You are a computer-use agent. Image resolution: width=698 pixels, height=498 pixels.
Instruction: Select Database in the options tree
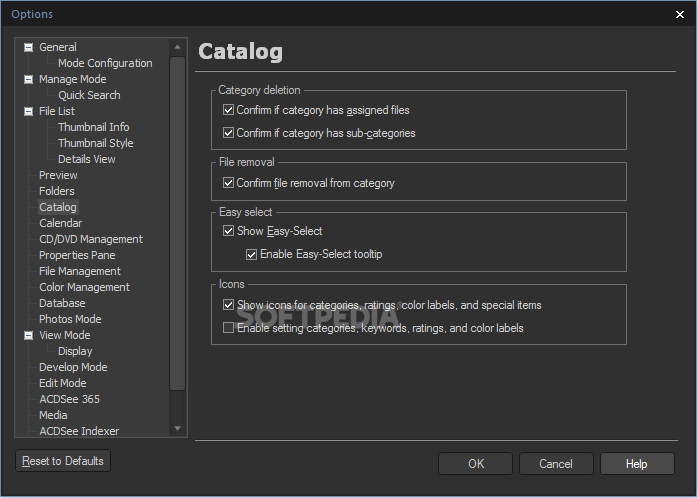click(62, 304)
